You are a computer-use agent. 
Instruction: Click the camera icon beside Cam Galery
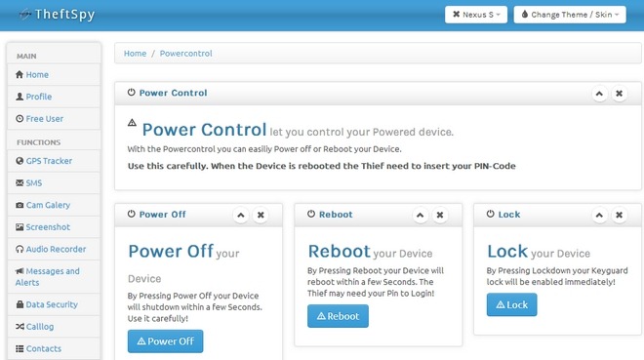[20, 205]
